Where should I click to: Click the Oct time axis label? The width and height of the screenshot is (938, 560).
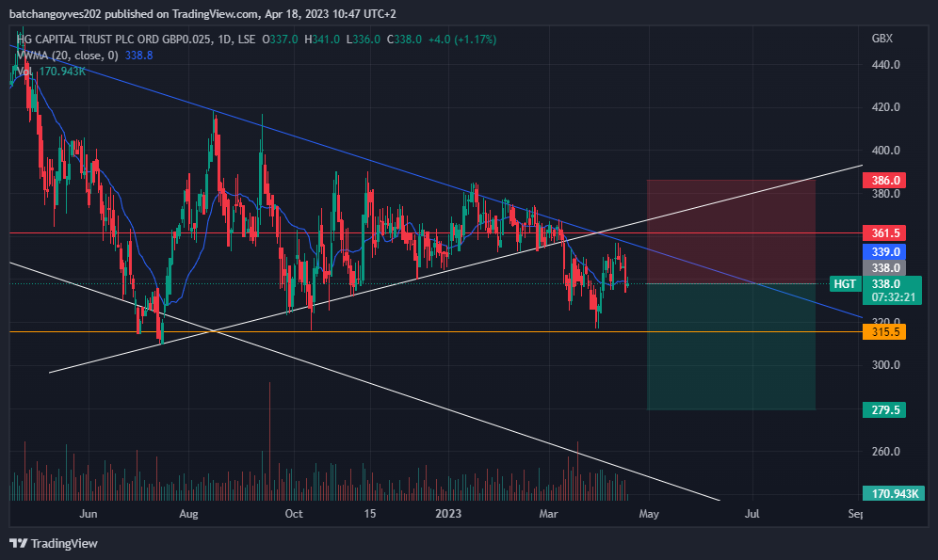tap(294, 514)
